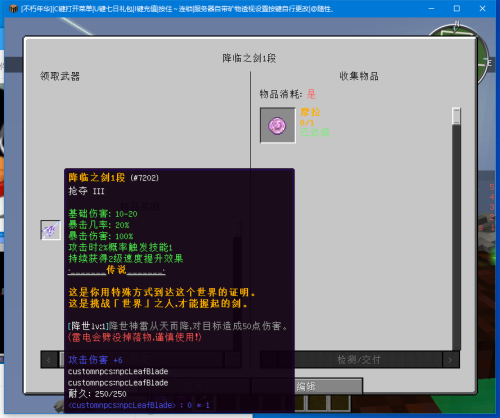
Task: Toggle the red 是 item-consumption value
Action: [311, 94]
